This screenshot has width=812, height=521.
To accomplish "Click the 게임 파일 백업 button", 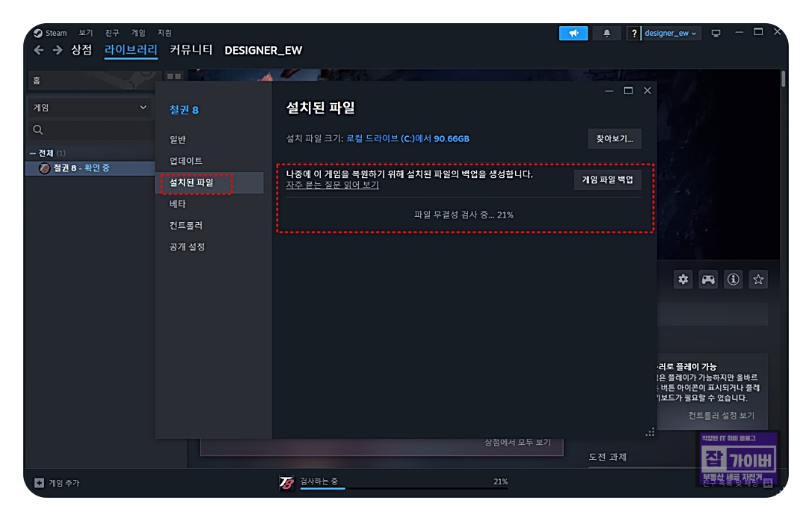I will pyautogui.click(x=607, y=179).
